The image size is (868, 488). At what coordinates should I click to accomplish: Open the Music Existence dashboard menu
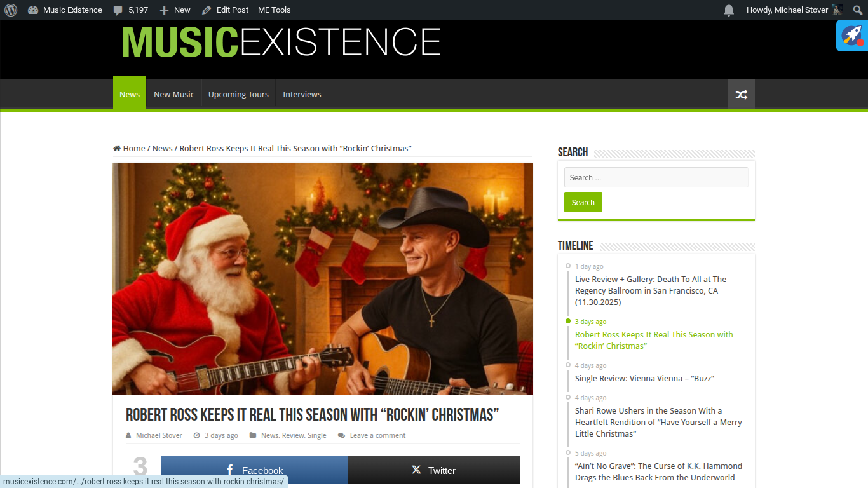tap(65, 10)
